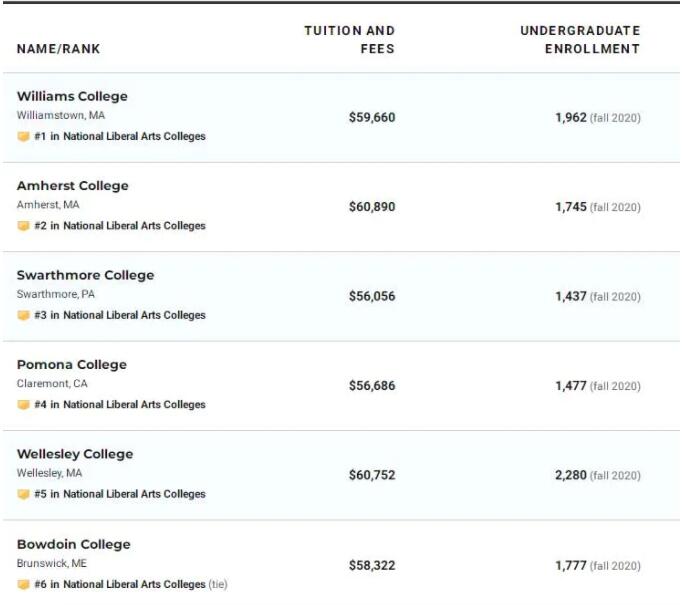This screenshot has height=605, width=682.
Task: Click the badge icon beside #2 ranking
Action: [x=23, y=226]
